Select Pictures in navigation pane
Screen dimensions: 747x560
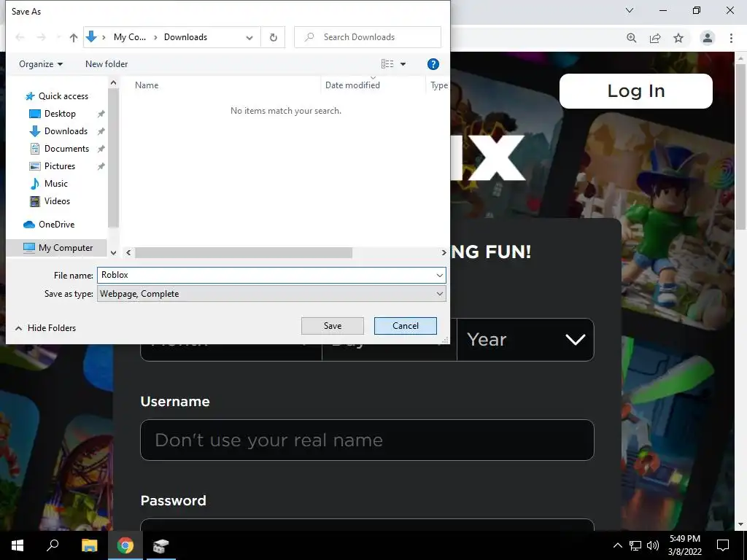(x=53, y=166)
